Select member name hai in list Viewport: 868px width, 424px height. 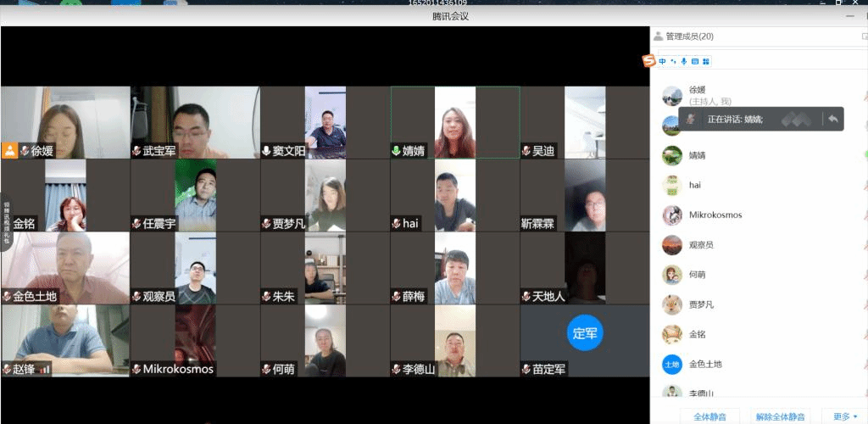[x=695, y=186]
